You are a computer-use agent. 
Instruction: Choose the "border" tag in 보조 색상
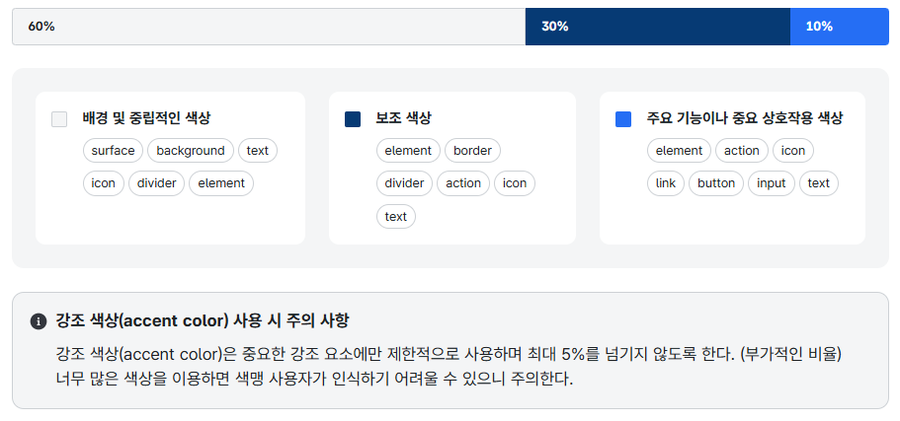[472, 151]
